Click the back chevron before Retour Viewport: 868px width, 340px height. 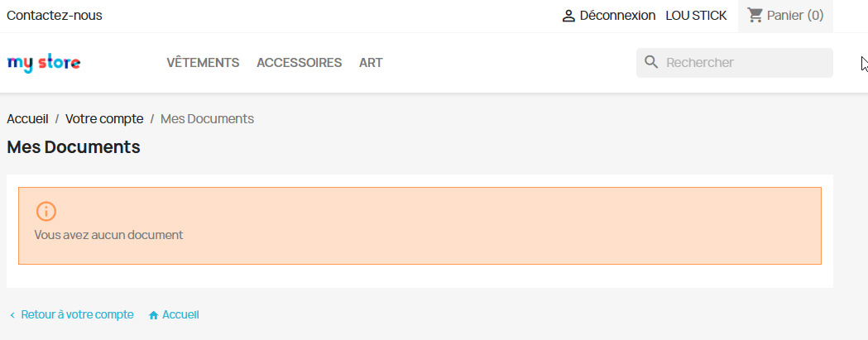(12, 315)
